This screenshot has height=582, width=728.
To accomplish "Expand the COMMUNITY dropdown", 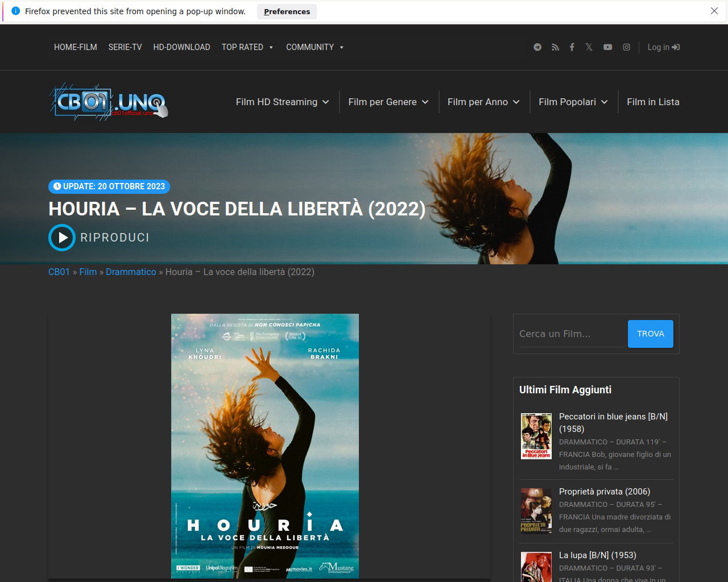I will click(x=315, y=47).
